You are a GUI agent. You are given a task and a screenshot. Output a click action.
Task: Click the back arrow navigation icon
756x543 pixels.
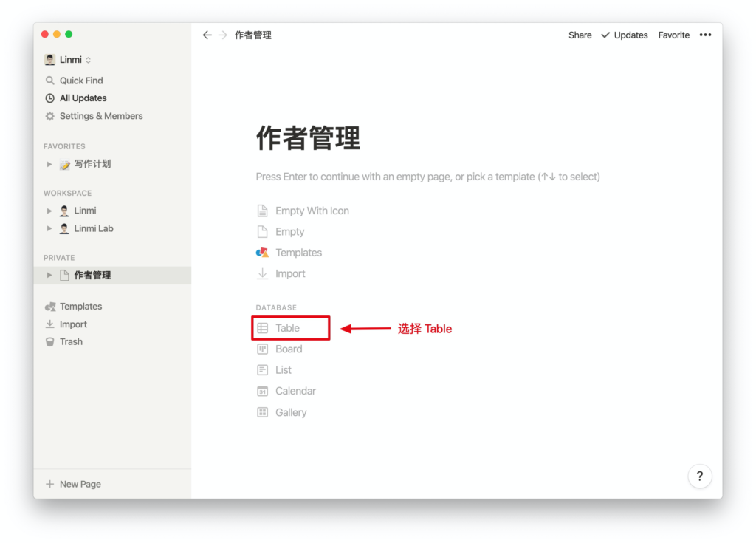tap(207, 35)
